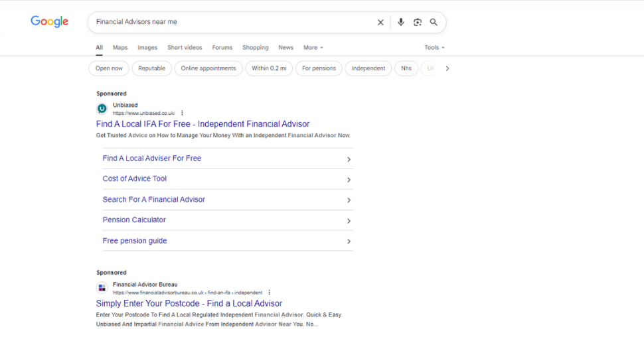644x343 pixels.
Task: Apply the Online appointments filter chip
Action: tap(208, 68)
